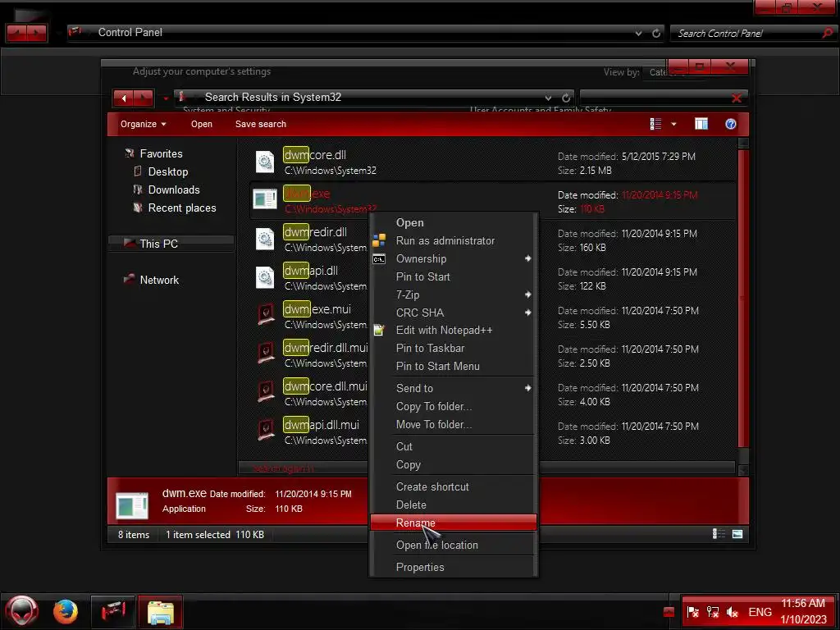Open the CRC SHA submenu
The height and width of the screenshot is (630, 840).
(453, 313)
